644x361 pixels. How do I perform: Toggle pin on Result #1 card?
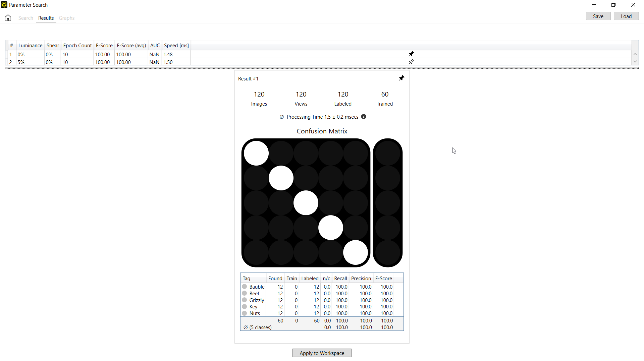[x=401, y=78]
